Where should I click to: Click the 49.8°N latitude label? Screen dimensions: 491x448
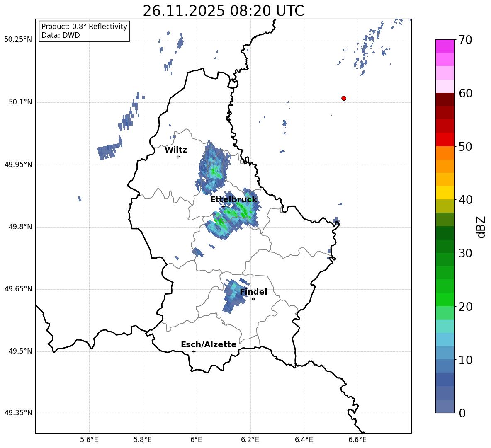20,227
